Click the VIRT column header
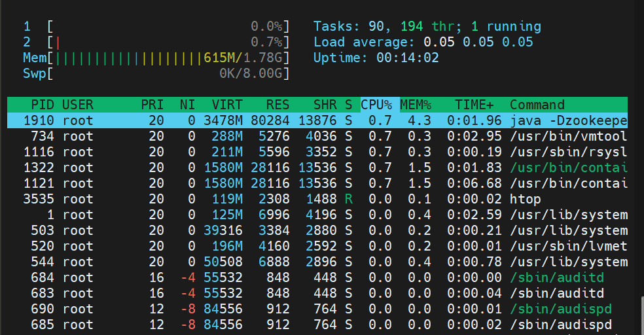Image resolution: width=644 pixels, height=335 pixels. pos(227,105)
